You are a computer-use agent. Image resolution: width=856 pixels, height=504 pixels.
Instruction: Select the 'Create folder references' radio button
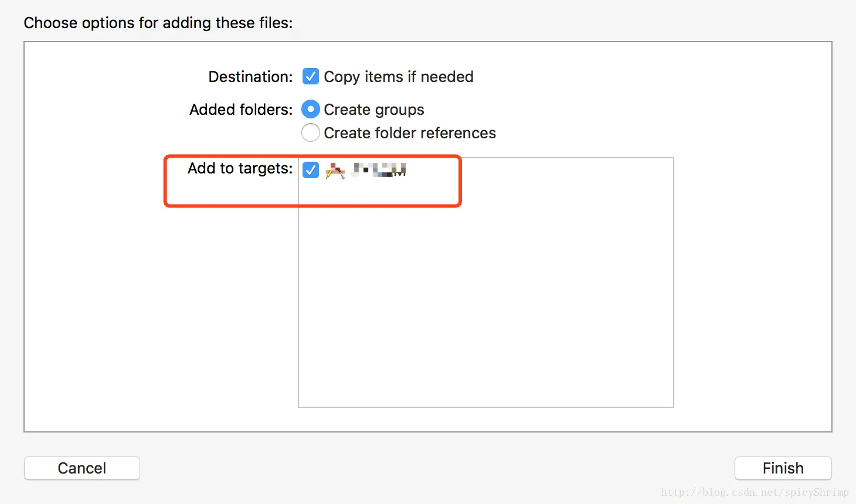tap(311, 133)
